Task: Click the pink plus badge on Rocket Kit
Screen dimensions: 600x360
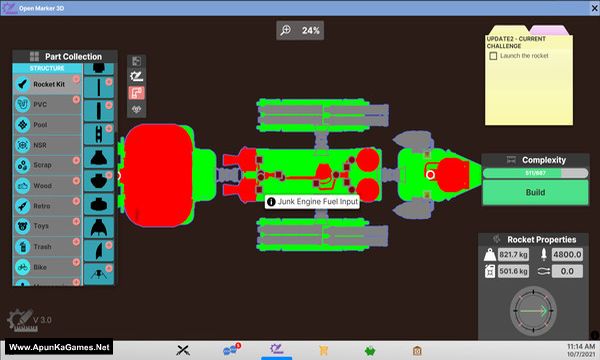Action: 76,79
